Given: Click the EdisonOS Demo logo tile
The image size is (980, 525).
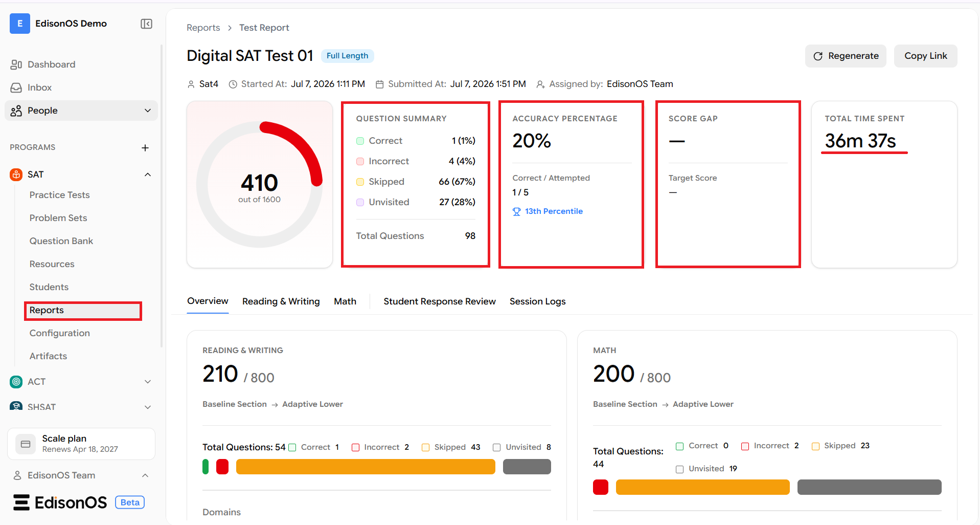Looking at the screenshot, I should (x=20, y=24).
